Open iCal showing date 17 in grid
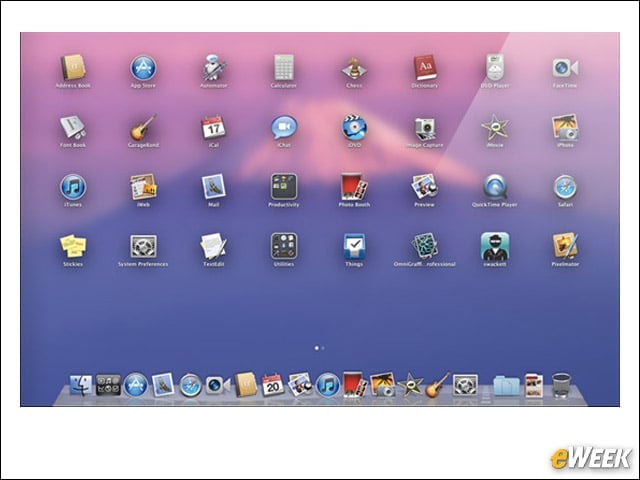Image resolution: width=640 pixels, height=480 pixels. pyautogui.click(x=214, y=127)
